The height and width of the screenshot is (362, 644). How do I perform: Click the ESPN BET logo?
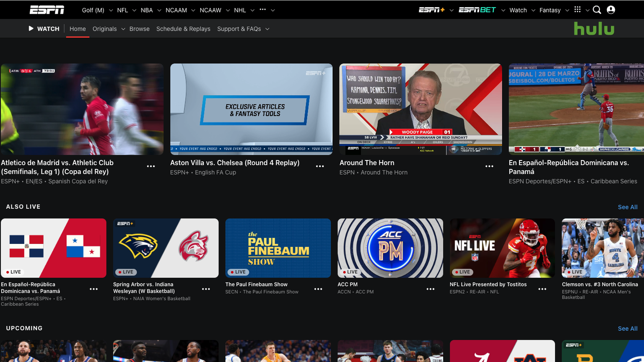[x=477, y=10]
